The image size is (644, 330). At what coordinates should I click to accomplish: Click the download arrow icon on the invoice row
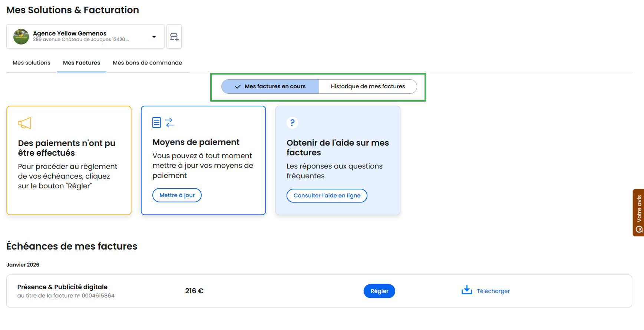tap(466, 290)
